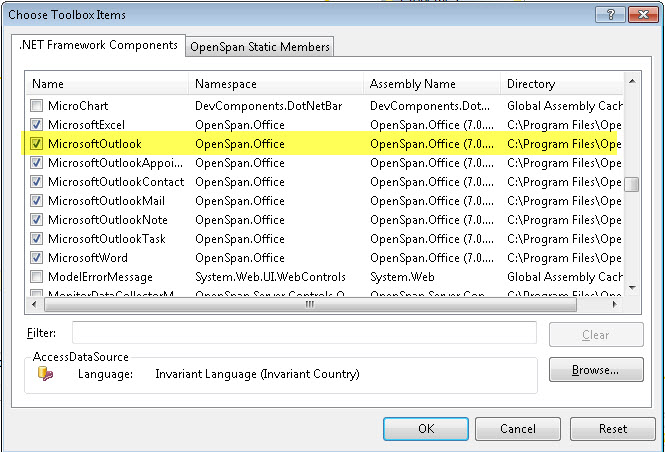Toggle the MicrosoftOutlookMail checkbox
The height and width of the screenshot is (452, 665).
coord(37,201)
